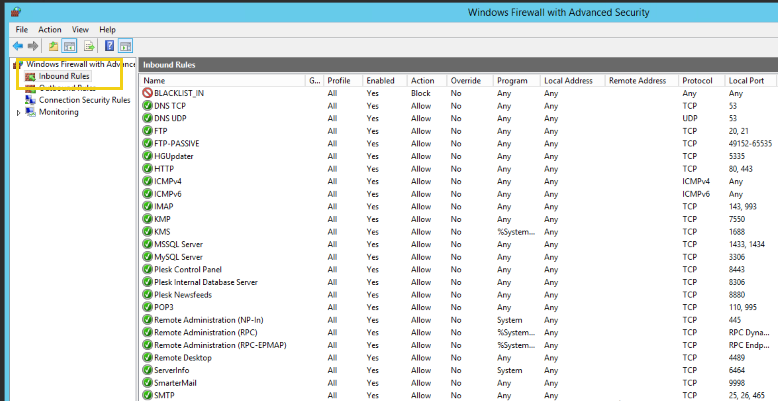
Task: Sort by the Local Port column header
Action: pos(751,80)
